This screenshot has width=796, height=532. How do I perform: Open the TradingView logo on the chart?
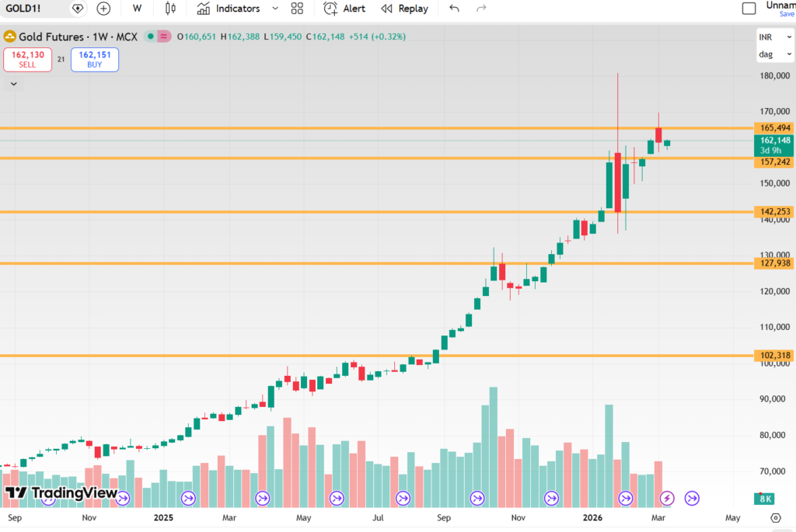point(61,493)
